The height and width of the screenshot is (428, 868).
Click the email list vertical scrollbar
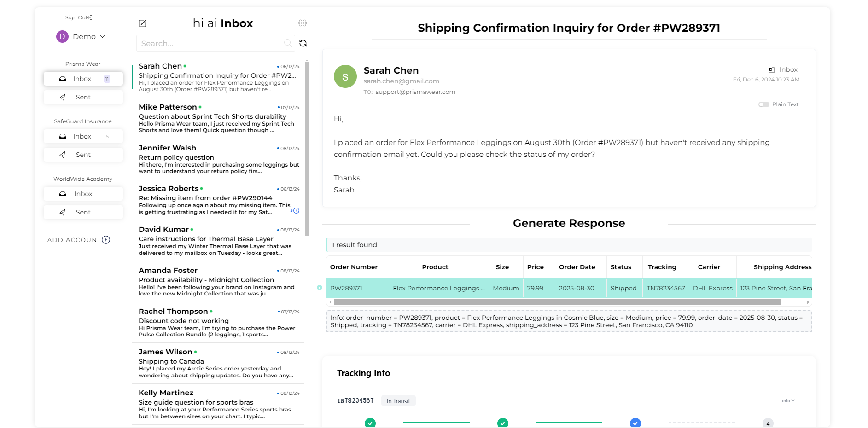[x=307, y=147]
